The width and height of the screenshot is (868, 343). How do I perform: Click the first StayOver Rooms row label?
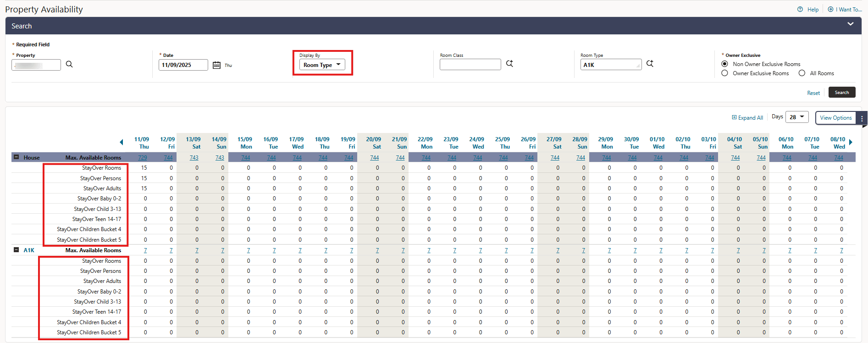coord(102,168)
